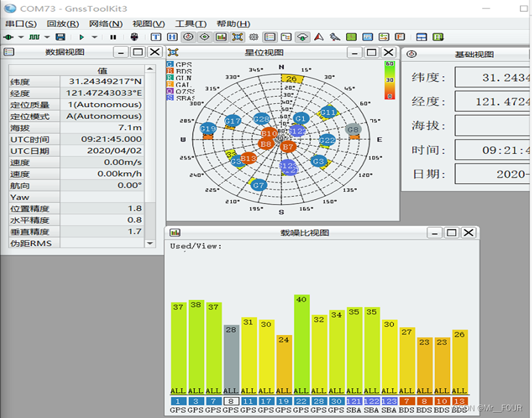This screenshot has width=532, height=418.
Task: Open the 回放(R) menu
Action: pos(63,24)
